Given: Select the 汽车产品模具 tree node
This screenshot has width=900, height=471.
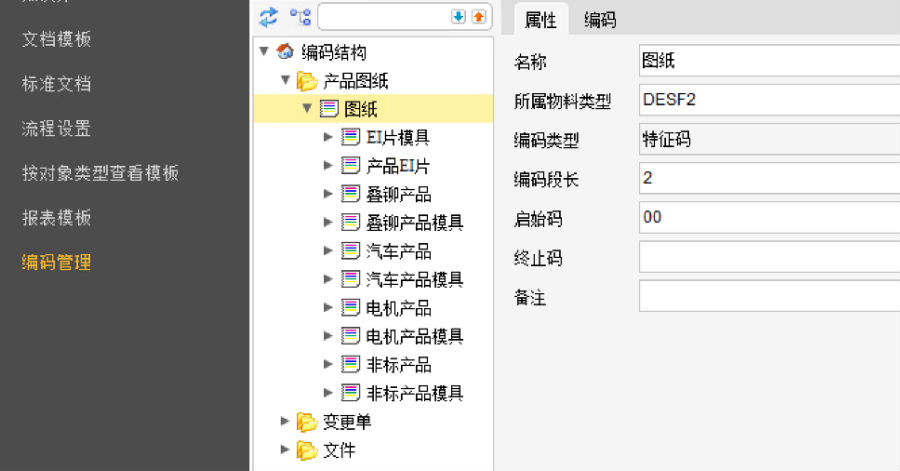Looking at the screenshot, I should (x=414, y=279).
